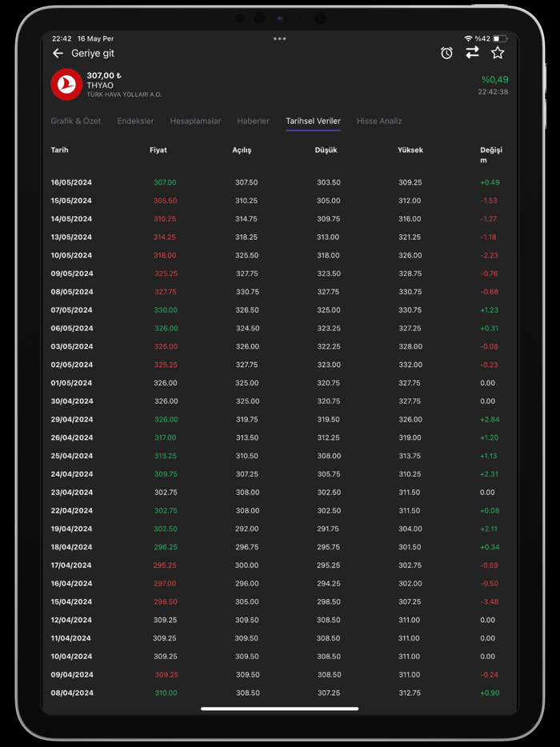Open the Hesaplamalar tab
The image size is (560, 747).
(x=195, y=121)
